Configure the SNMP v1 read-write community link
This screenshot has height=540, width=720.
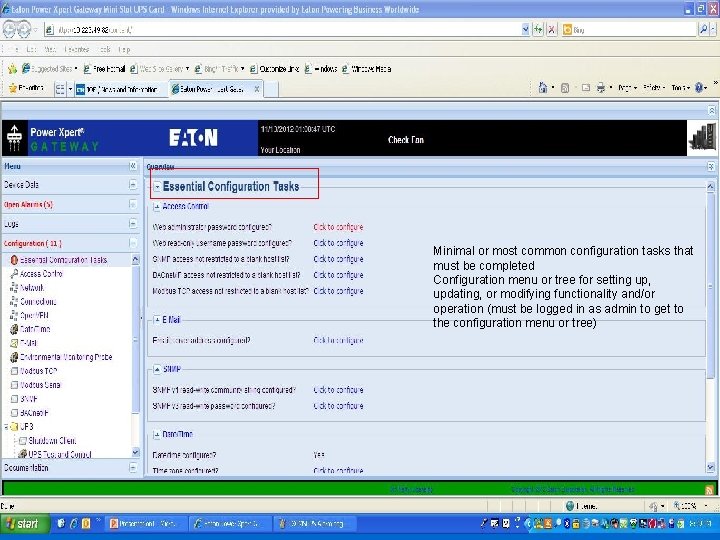(338, 390)
